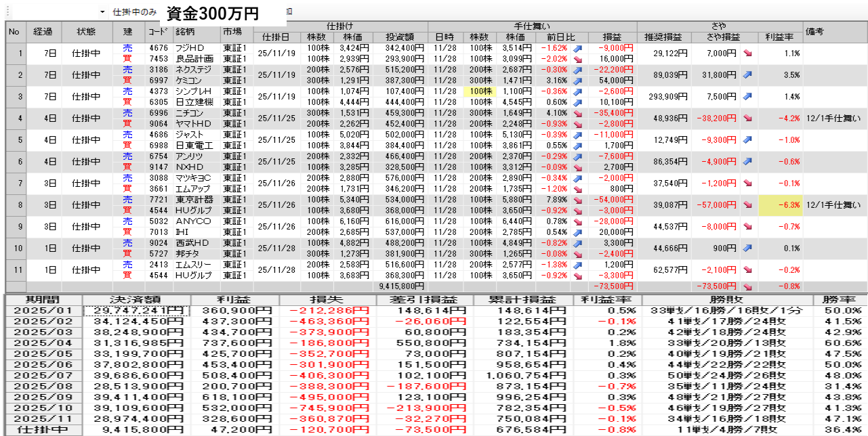Click the down arrow beside ニチコン's 4.10%
This screenshot has width=868, height=436.
point(578,113)
